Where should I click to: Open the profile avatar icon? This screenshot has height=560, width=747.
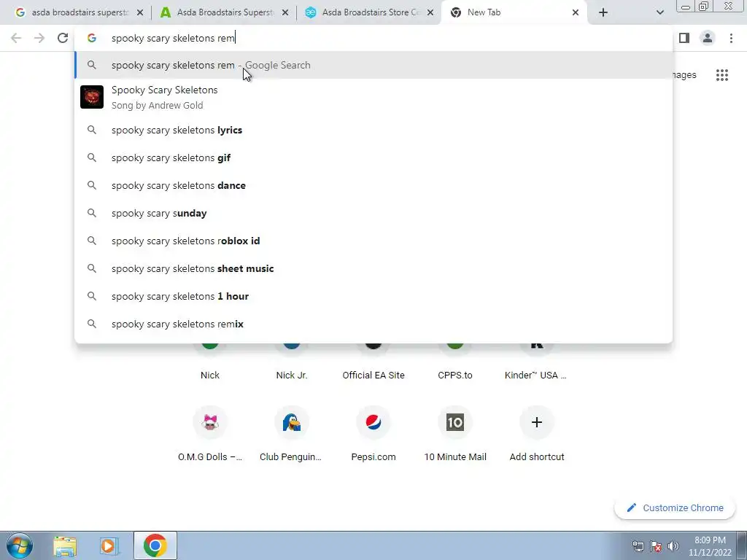(708, 38)
